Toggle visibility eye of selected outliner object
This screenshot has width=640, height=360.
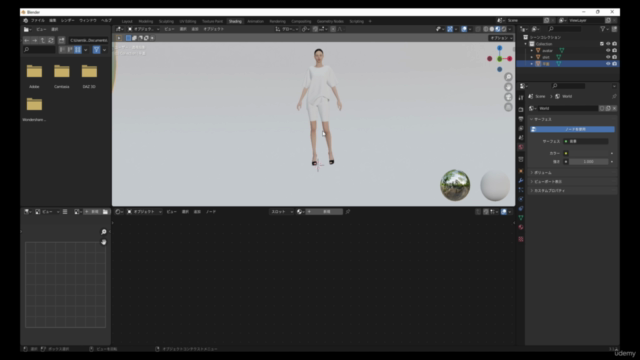(608, 64)
